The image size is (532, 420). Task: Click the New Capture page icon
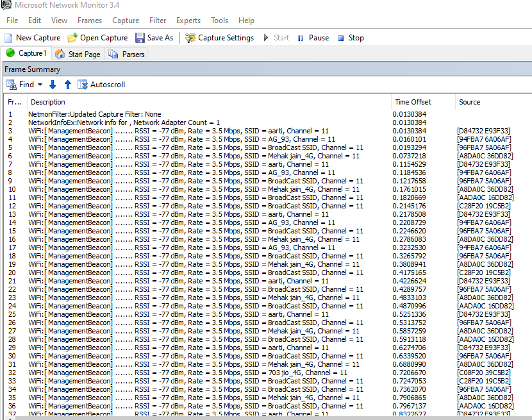[8, 38]
